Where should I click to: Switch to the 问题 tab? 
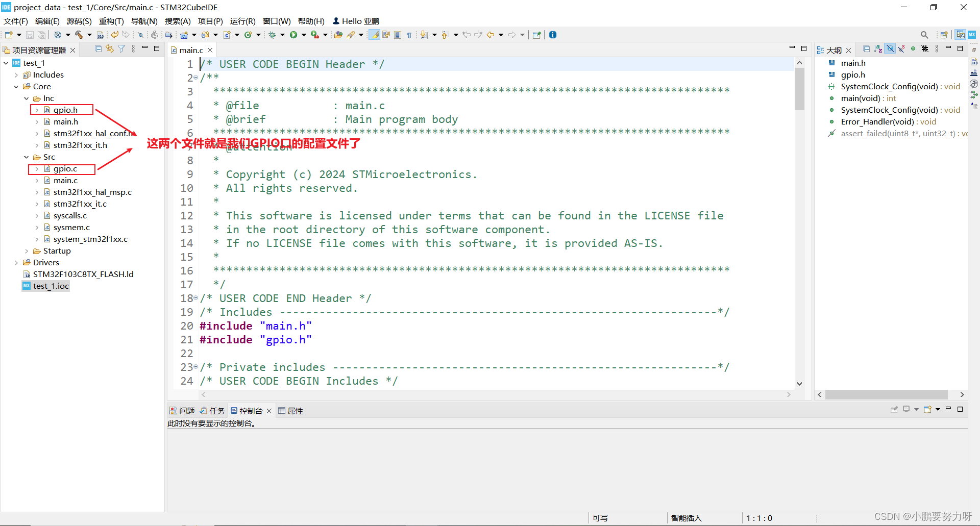coord(182,411)
